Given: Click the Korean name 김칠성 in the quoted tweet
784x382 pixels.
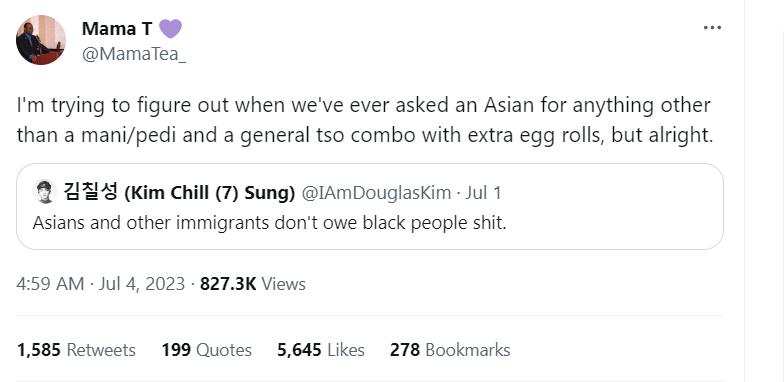Looking at the screenshot, I should (90, 192).
